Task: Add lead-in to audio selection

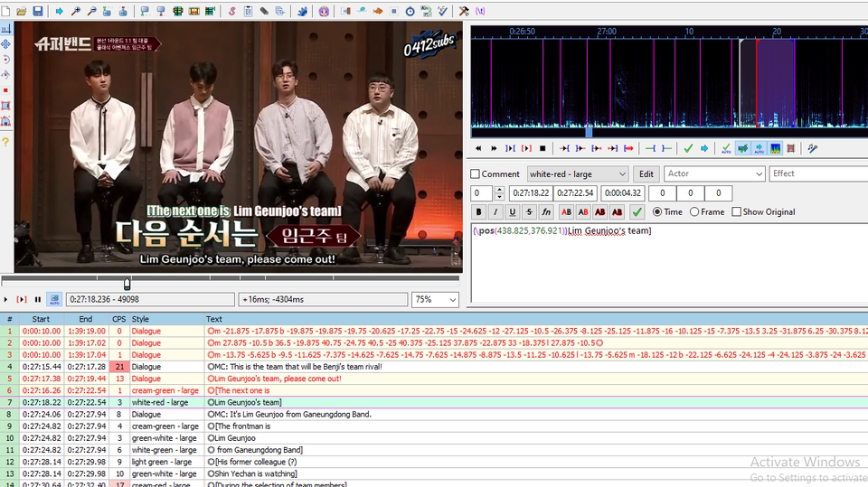Action: tap(651, 148)
